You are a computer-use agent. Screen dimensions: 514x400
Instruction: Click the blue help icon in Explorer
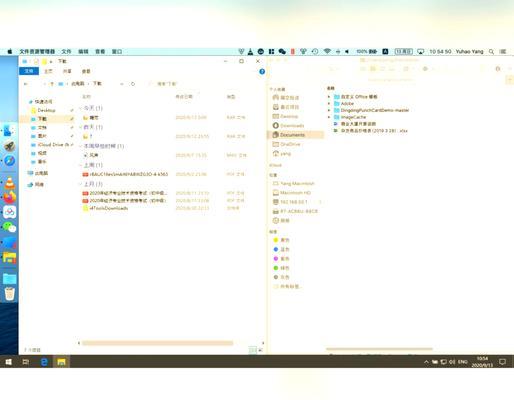262,71
